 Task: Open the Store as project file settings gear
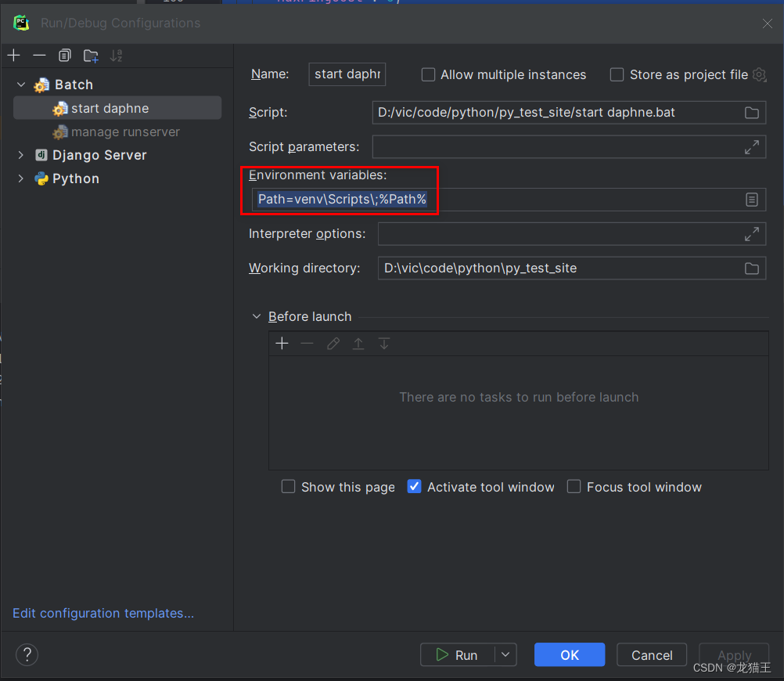click(758, 74)
